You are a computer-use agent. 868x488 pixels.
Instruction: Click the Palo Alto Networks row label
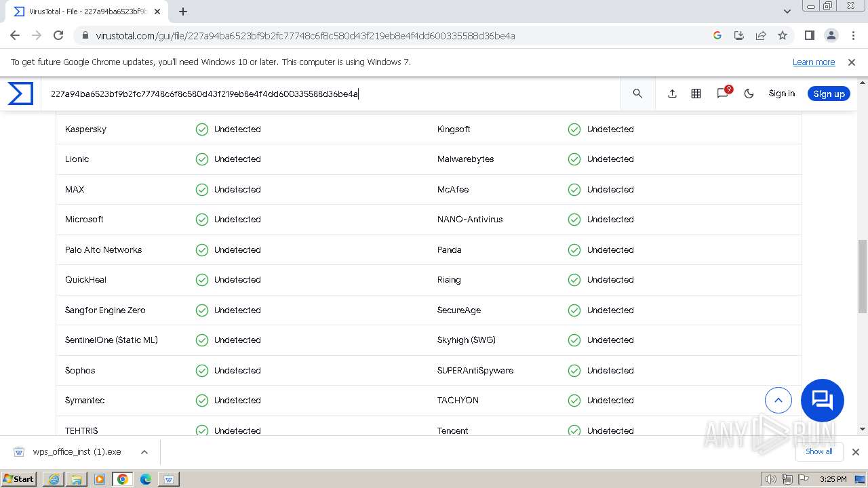103,250
